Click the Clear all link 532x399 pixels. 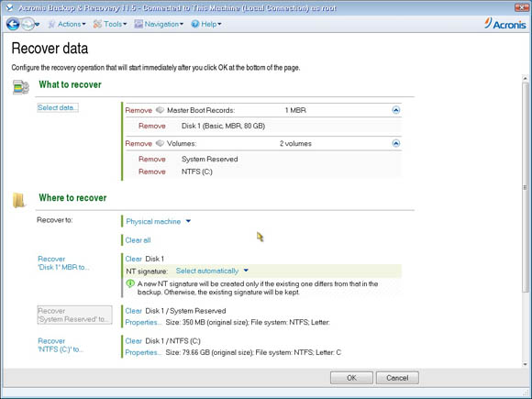pyautogui.click(x=138, y=240)
